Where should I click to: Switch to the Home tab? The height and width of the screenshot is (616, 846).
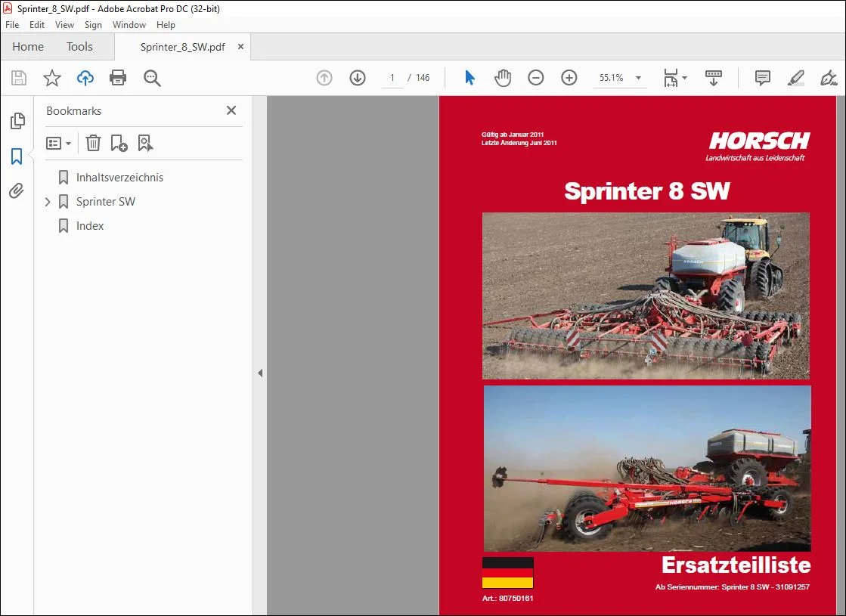[x=28, y=47]
